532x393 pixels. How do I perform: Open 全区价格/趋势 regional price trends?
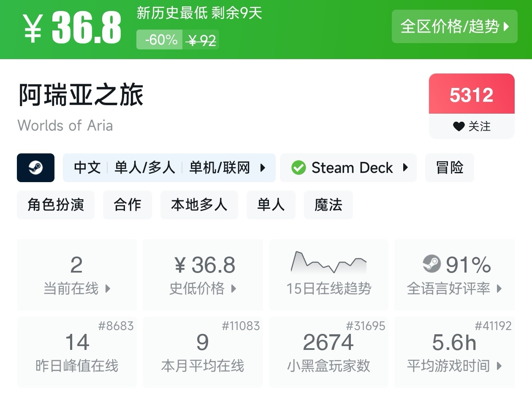(454, 27)
